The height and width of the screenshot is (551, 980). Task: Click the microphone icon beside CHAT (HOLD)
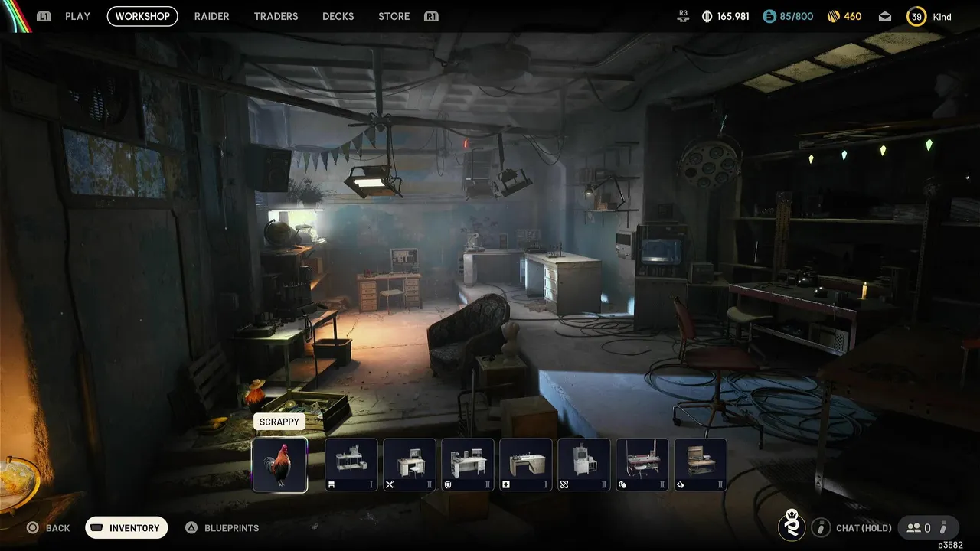click(821, 528)
